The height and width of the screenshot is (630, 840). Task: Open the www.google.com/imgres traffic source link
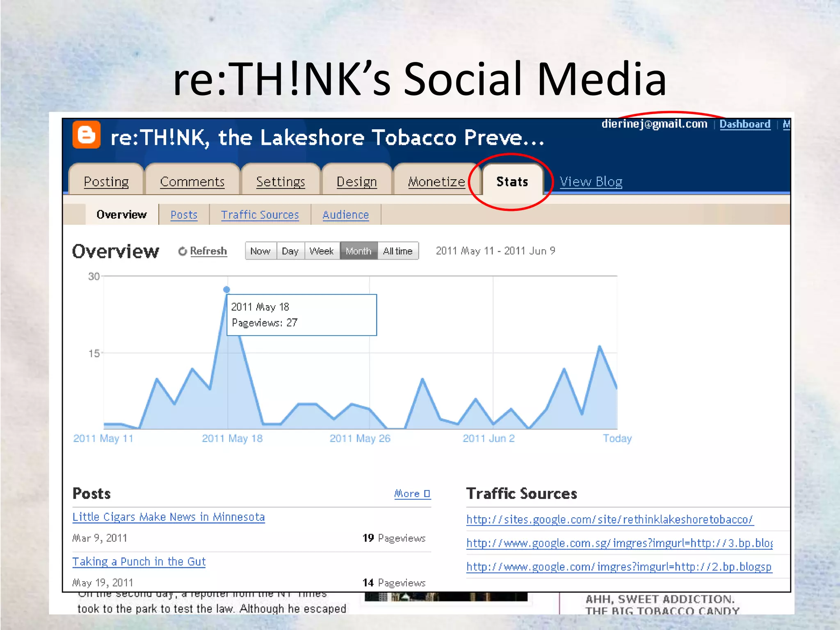(x=619, y=567)
